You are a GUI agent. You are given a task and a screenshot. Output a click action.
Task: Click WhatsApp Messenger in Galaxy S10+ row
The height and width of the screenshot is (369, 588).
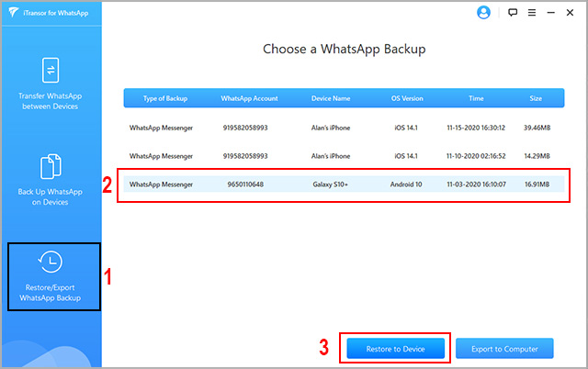(x=162, y=184)
